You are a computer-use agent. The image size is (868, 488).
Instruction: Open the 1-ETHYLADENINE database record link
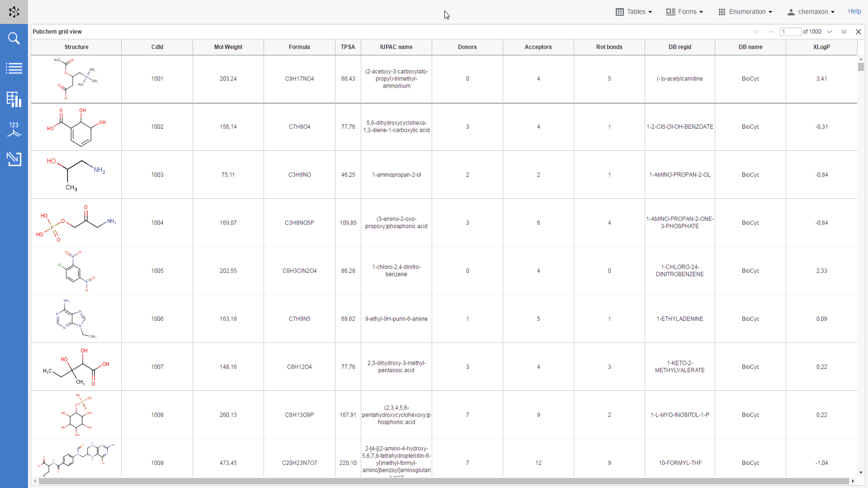(679, 319)
